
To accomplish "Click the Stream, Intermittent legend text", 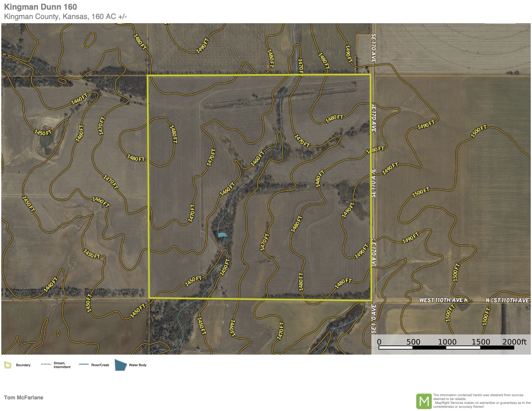I will (62, 365).
